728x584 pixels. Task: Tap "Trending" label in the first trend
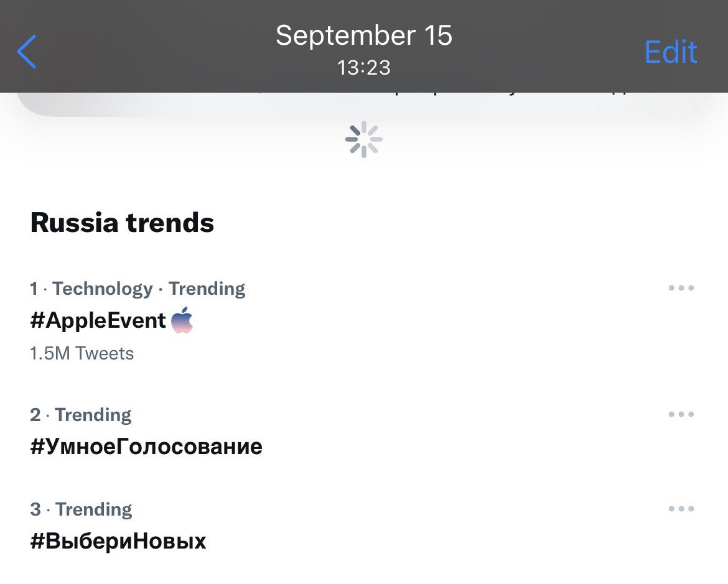click(207, 289)
